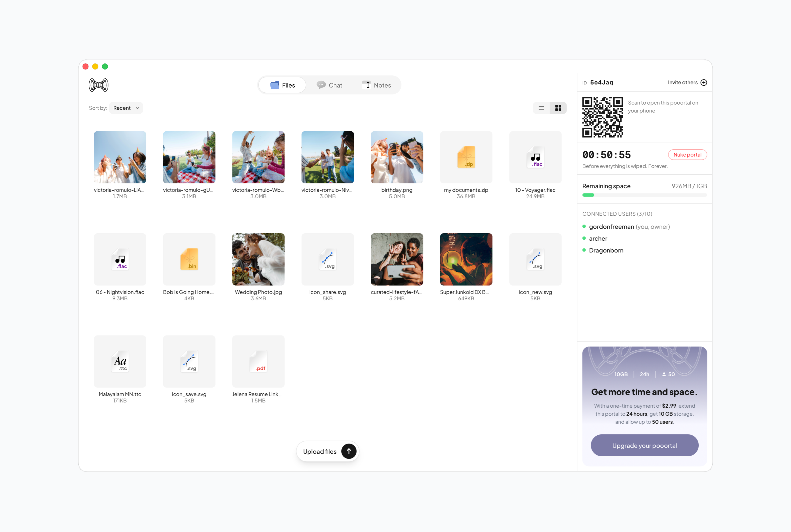Click the Upload files arrow icon
Screen dimensions: 791x532
click(349, 451)
